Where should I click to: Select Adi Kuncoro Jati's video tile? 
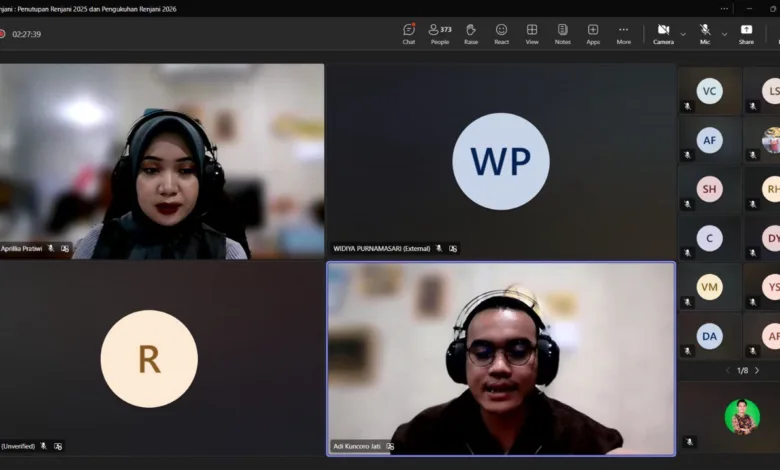[x=501, y=359]
